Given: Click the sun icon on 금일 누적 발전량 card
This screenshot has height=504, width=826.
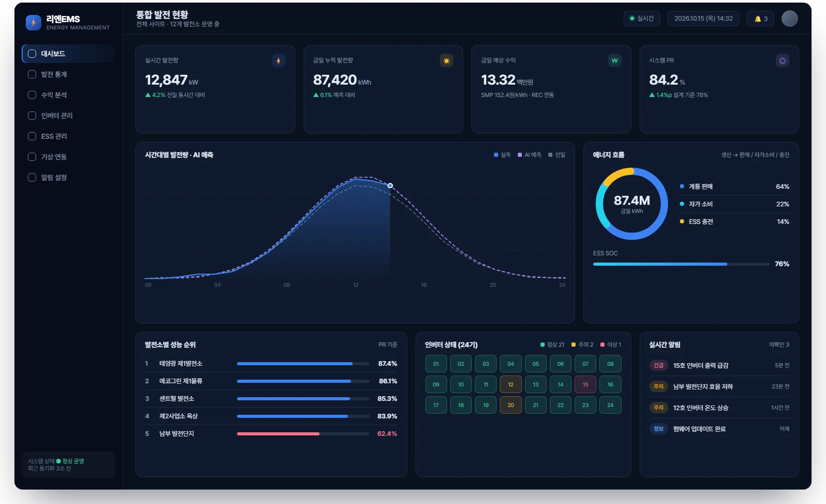Looking at the screenshot, I should pyautogui.click(x=447, y=61).
